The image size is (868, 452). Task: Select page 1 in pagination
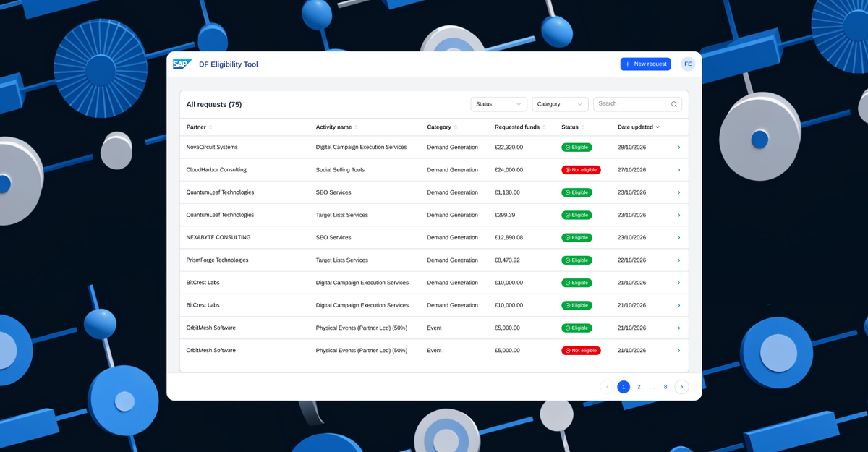(x=624, y=387)
